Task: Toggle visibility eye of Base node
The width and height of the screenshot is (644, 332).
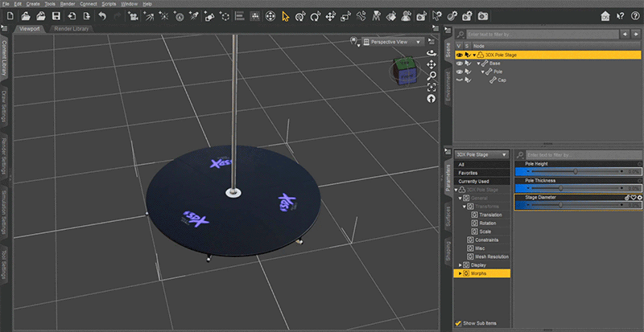Action: coord(460,64)
